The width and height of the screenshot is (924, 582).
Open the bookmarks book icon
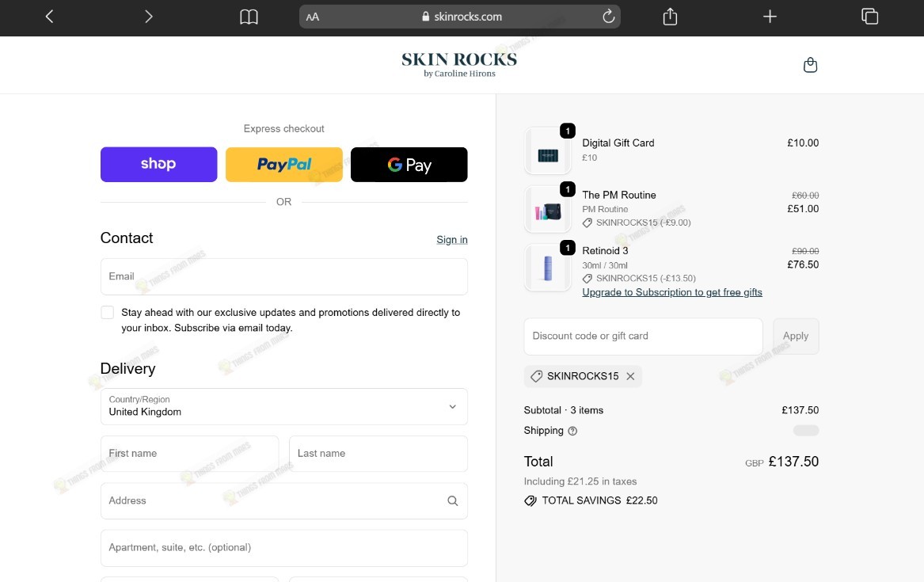click(x=249, y=17)
